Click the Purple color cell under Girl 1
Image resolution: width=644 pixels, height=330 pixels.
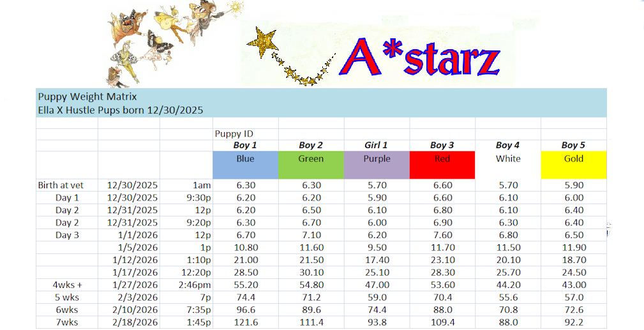coord(377,165)
